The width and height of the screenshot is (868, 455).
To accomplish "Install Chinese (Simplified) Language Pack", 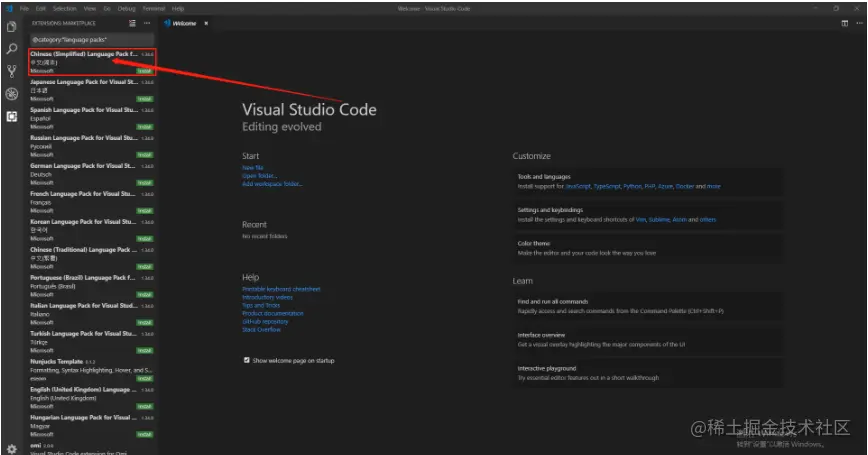I will [x=145, y=71].
